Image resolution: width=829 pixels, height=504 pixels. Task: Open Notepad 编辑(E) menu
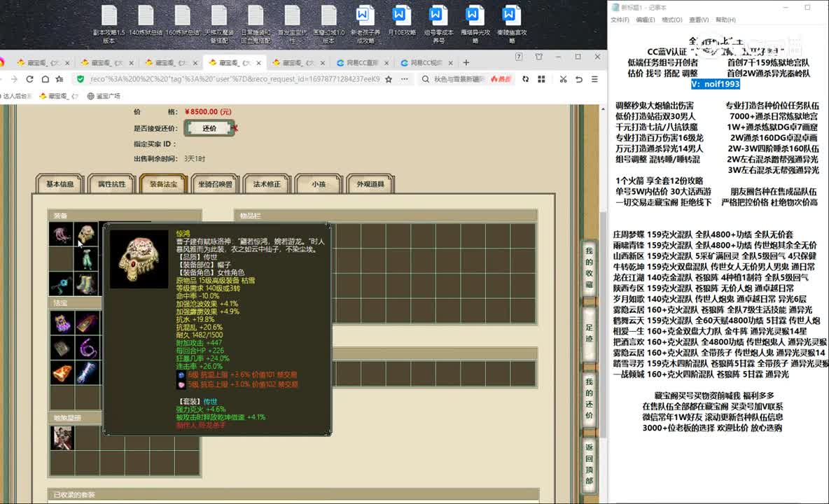tap(645, 20)
